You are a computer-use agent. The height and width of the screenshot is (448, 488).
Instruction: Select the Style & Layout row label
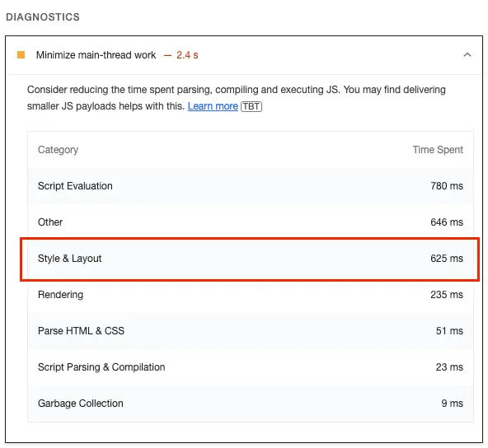click(x=70, y=259)
